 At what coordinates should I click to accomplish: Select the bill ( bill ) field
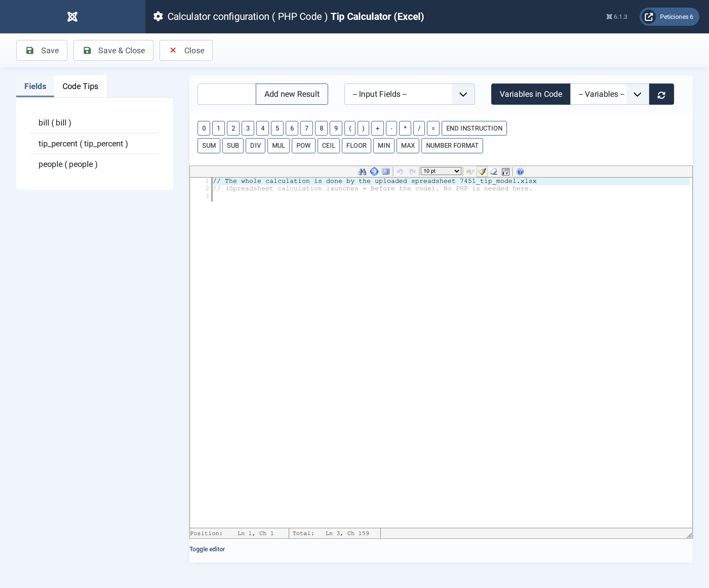[95, 123]
